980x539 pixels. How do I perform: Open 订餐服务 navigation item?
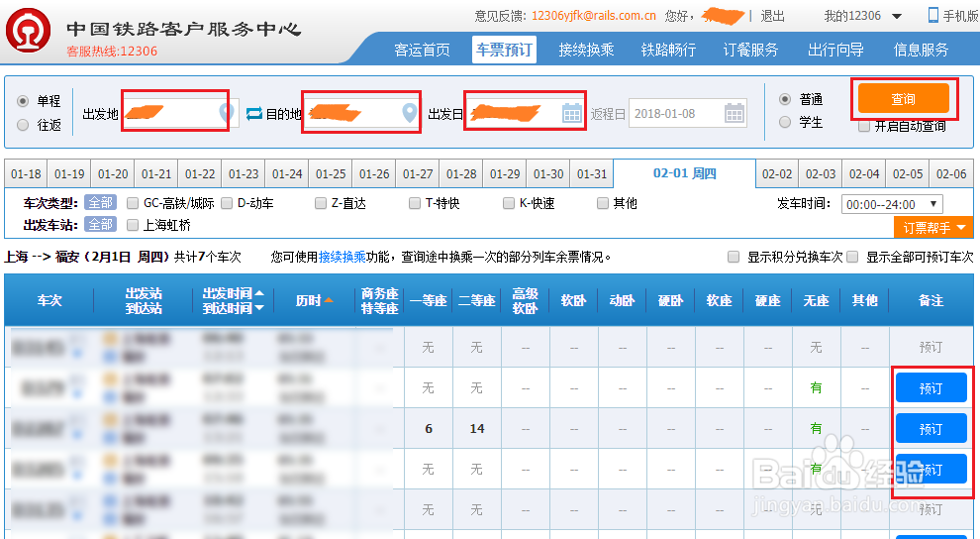(x=750, y=50)
